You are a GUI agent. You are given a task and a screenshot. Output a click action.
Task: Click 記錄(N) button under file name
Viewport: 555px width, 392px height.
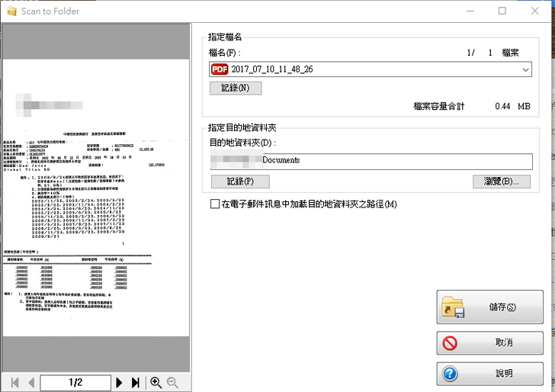click(x=236, y=88)
